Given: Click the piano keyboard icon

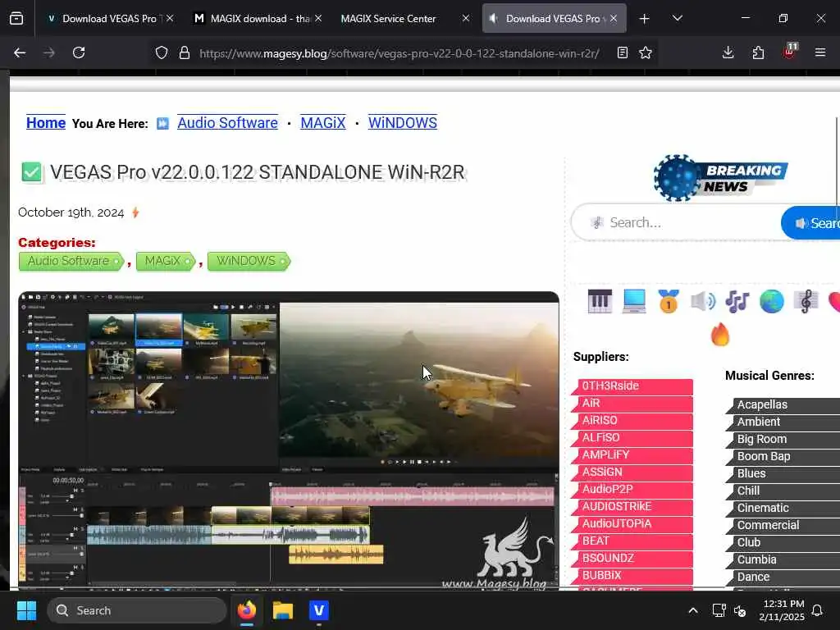Looking at the screenshot, I should tap(600, 301).
